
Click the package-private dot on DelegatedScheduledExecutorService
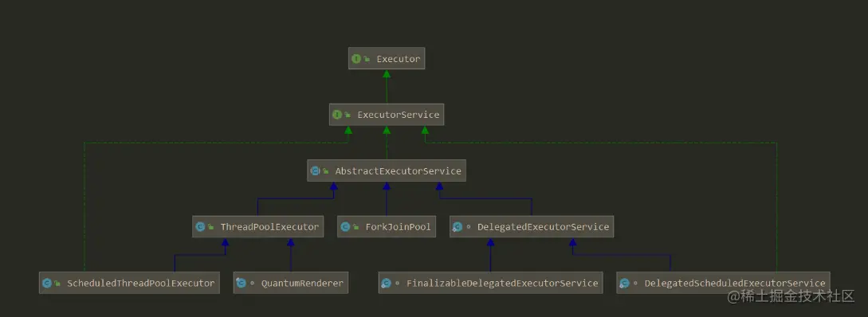click(635, 283)
